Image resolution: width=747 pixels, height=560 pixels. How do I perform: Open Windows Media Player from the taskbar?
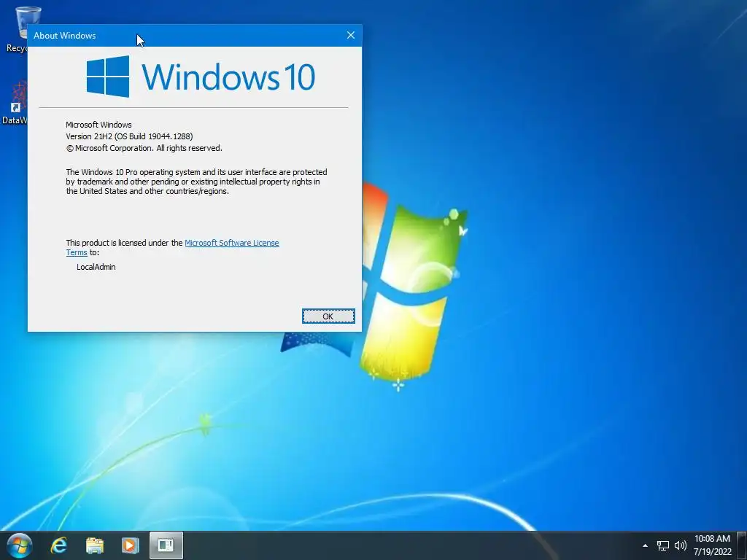130,545
